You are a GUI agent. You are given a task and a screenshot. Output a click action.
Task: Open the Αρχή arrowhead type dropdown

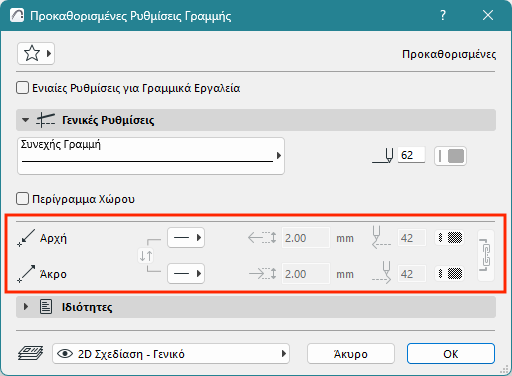186,238
